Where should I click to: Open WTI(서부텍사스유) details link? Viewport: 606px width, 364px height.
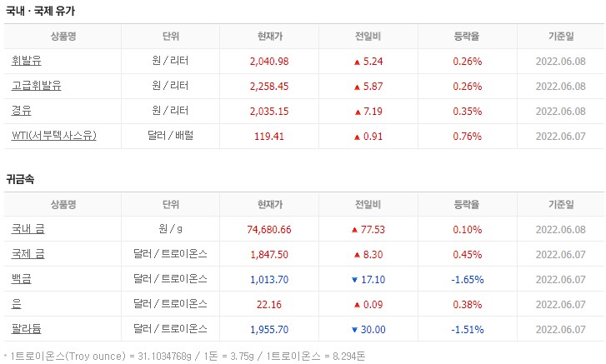click(x=53, y=135)
